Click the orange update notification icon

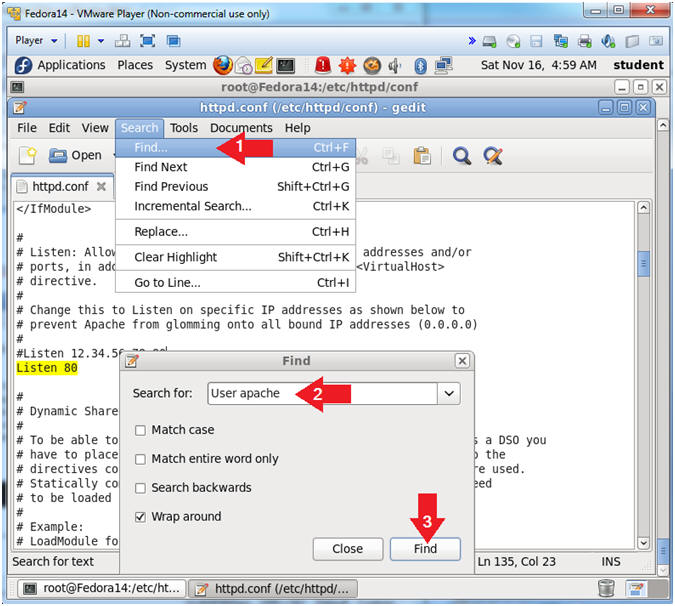[347, 65]
